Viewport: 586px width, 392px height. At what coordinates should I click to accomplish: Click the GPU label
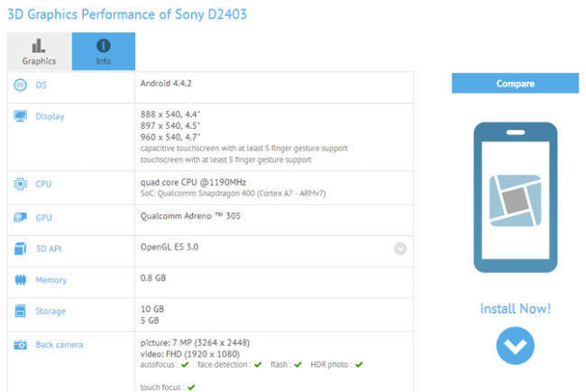click(x=44, y=217)
